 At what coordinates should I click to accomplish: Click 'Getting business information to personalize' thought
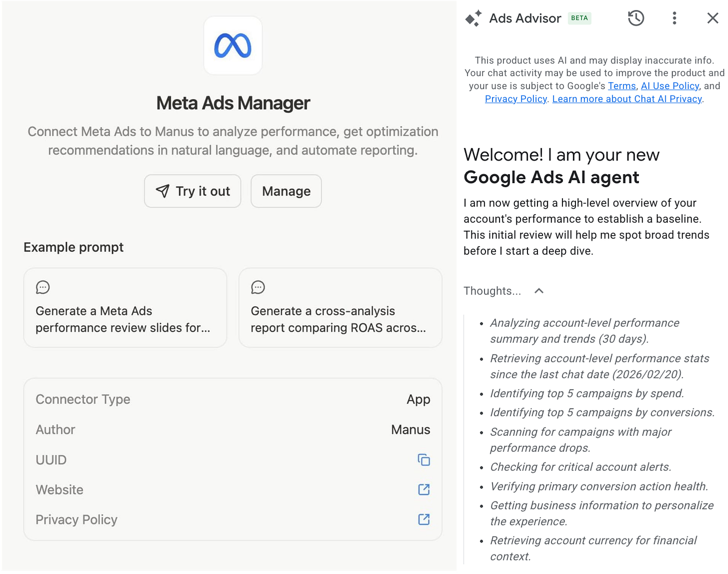[x=602, y=513]
